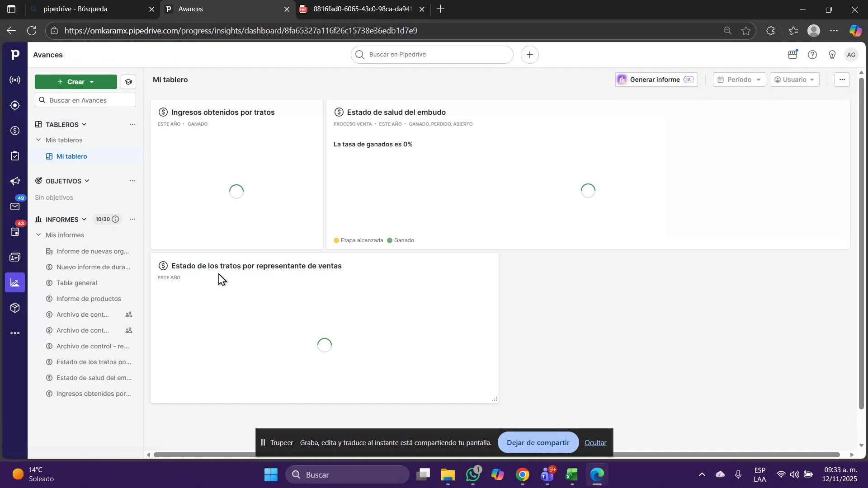Collapse the INFORMES section
Image resolution: width=868 pixels, height=488 pixels.
pos(84,219)
